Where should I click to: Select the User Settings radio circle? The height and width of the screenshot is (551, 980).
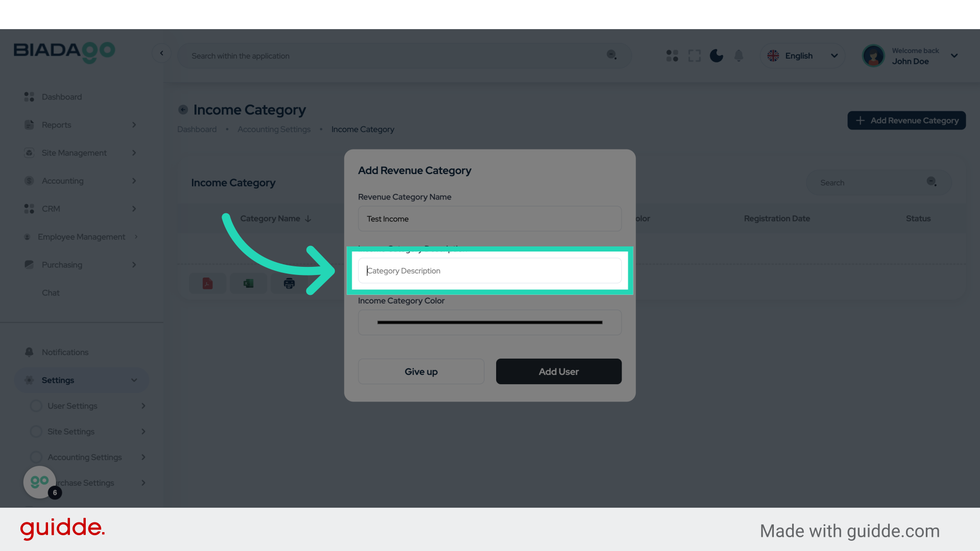pyautogui.click(x=36, y=406)
